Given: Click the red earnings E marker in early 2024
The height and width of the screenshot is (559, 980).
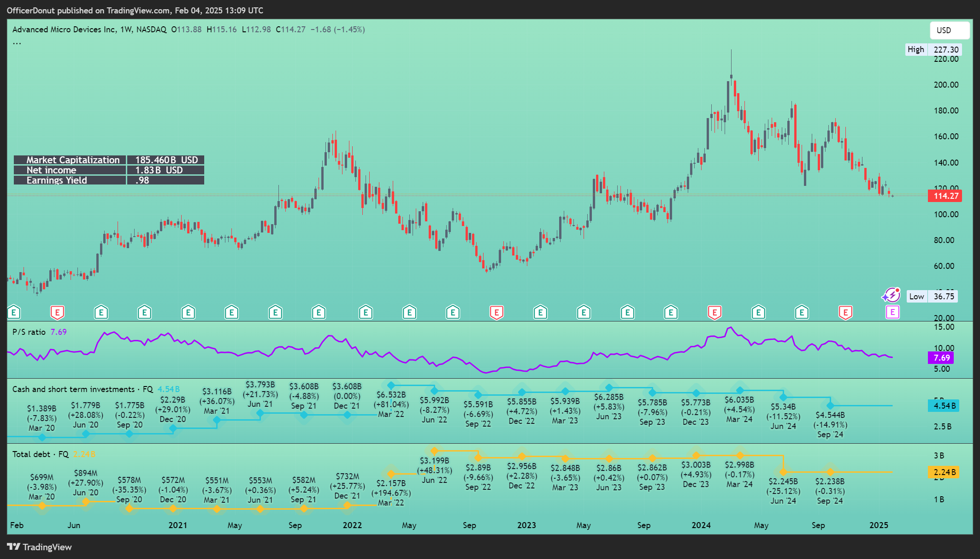Looking at the screenshot, I should [x=714, y=313].
